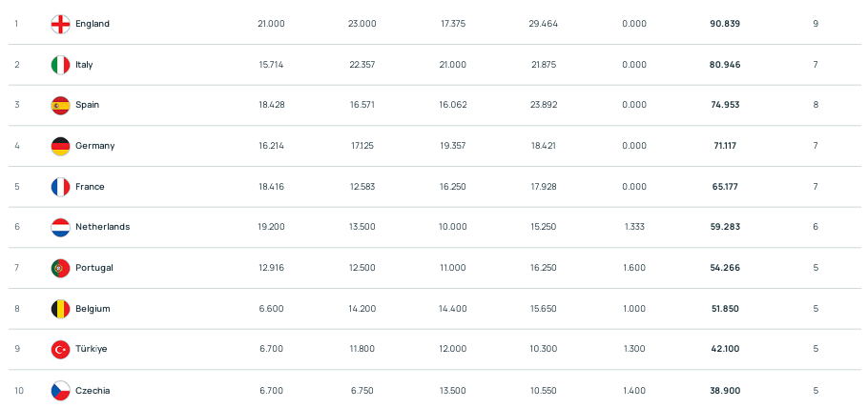868x408 pixels.
Task: Click the Spain flag icon
Action: [x=60, y=105]
